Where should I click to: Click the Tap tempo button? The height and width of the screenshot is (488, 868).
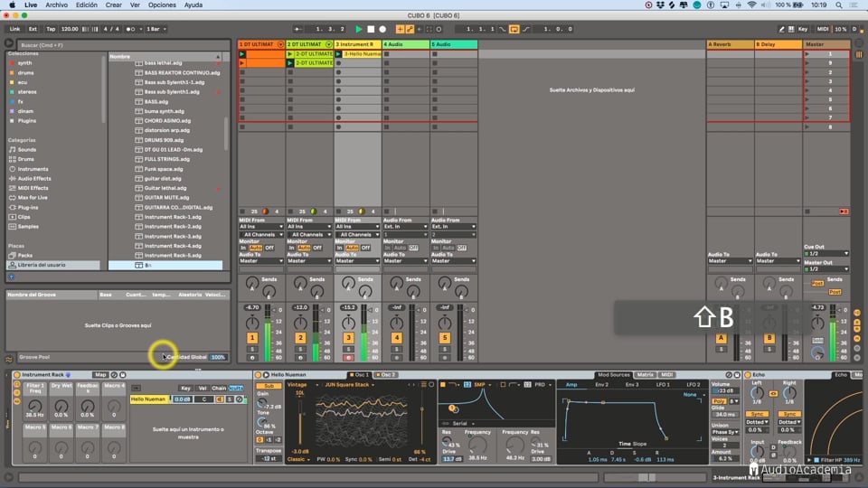pos(51,29)
